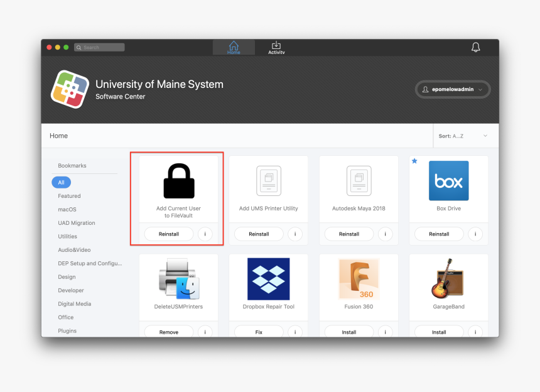Select the DEP Setup and Configu... category
The image size is (540, 392).
coord(90,263)
